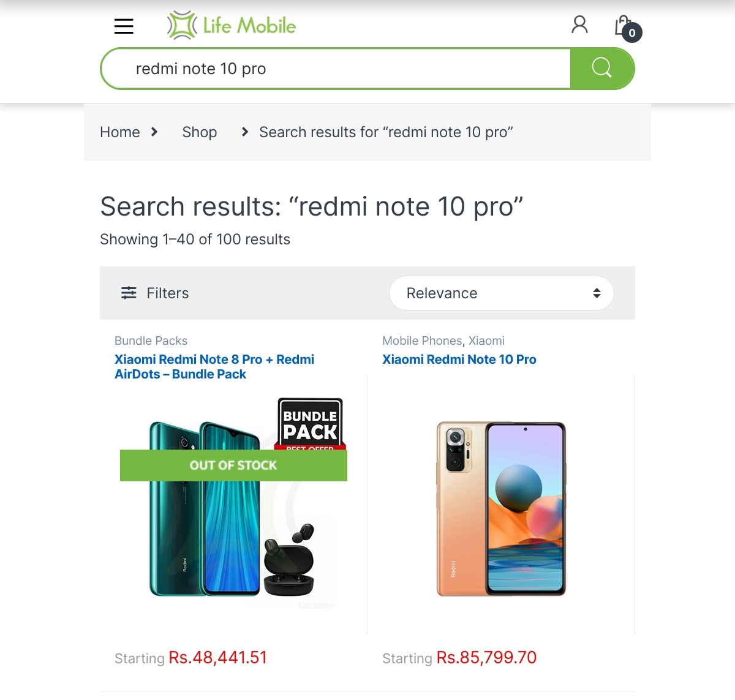Click the sort dropdown arrows

(597, 293)
